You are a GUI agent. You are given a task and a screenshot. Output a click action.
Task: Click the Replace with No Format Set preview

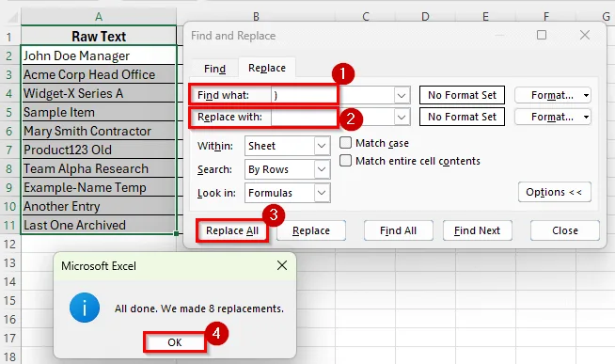tap(462, 117)
